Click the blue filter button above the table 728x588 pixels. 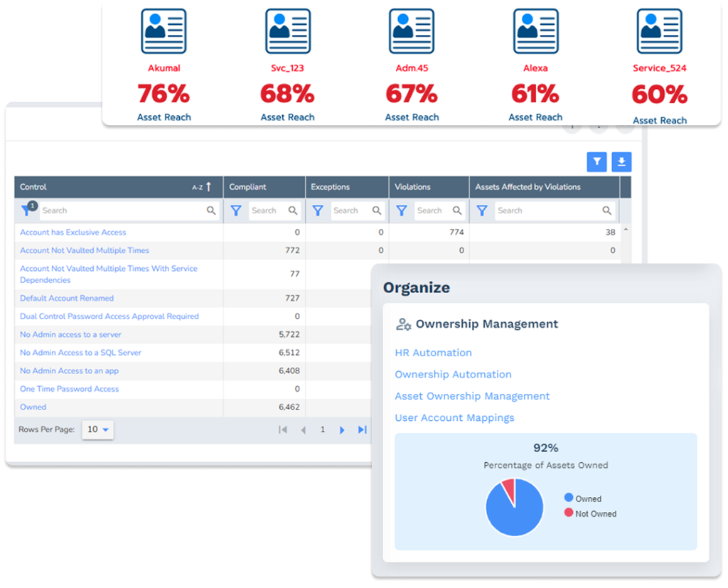click(x=596, y=162)
